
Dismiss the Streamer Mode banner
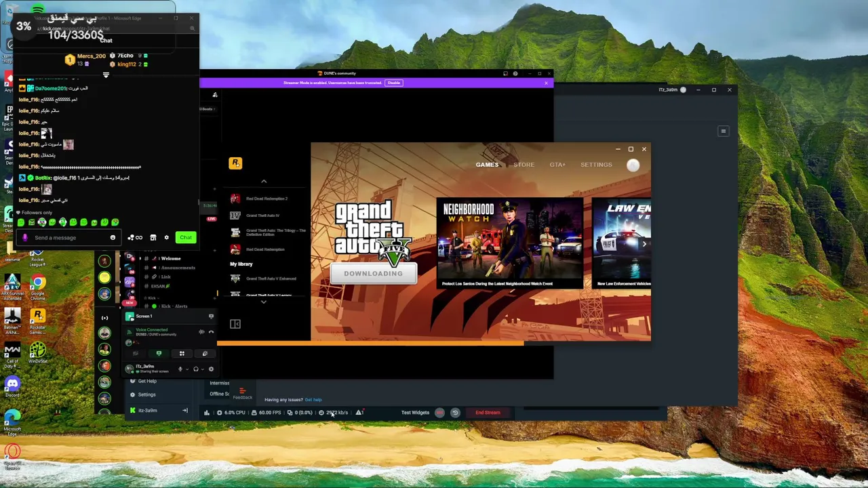coord(546,83)
